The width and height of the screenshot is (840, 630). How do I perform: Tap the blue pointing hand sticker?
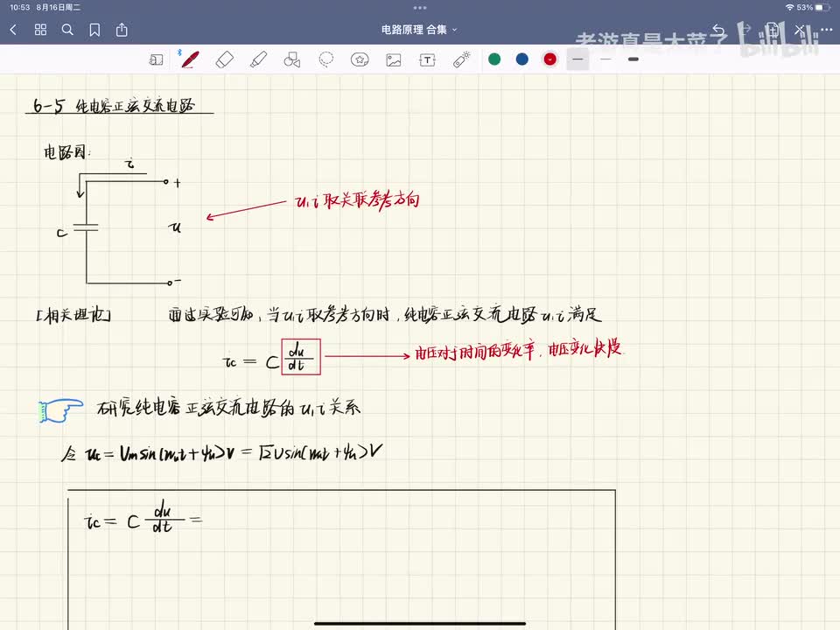pyautogui.click(x=61, y=411)
